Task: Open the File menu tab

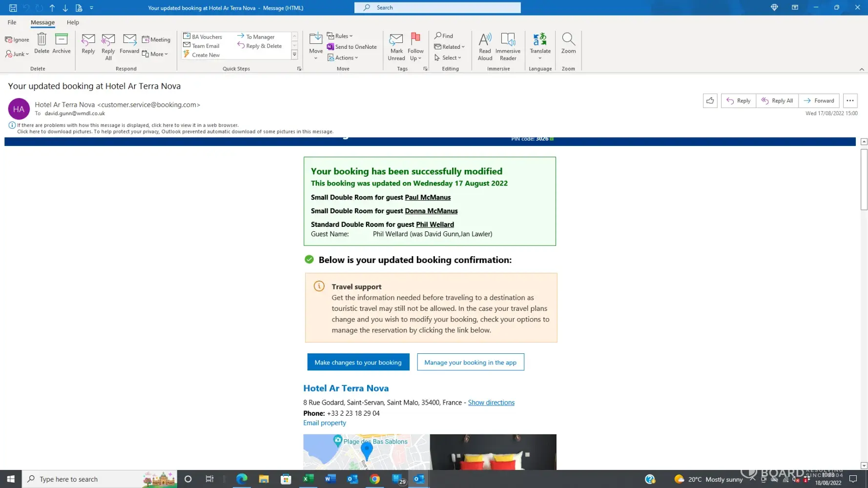Action: (12, 22)
